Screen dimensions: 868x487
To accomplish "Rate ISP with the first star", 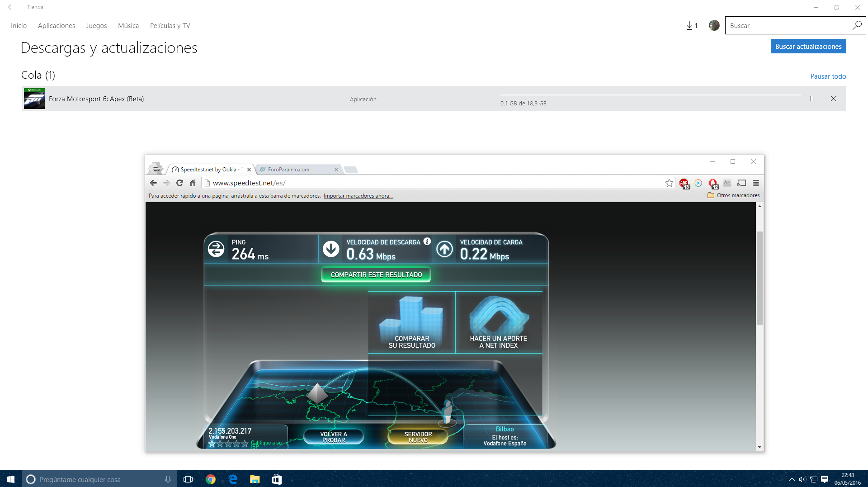I will coord(212,444).
